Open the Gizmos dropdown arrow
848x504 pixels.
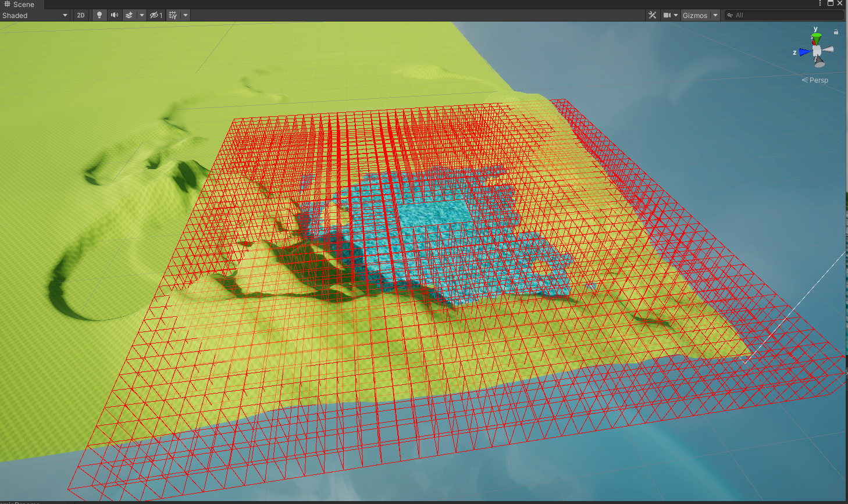pyautogui.click(x=715, y=15)
